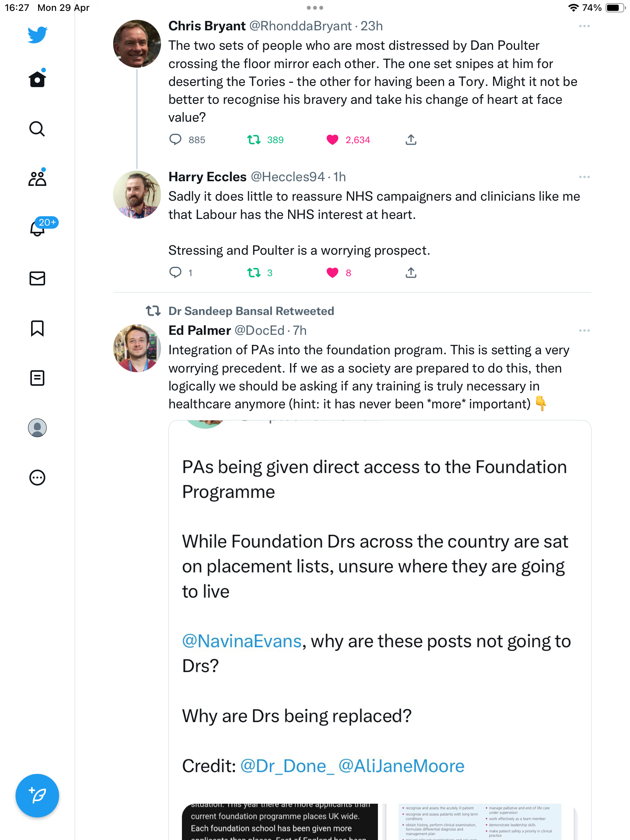Image resolution: width=630 pixels, height=840 pixels.
Task: Open the Messages envelope icon
Action: coord(37,278)
